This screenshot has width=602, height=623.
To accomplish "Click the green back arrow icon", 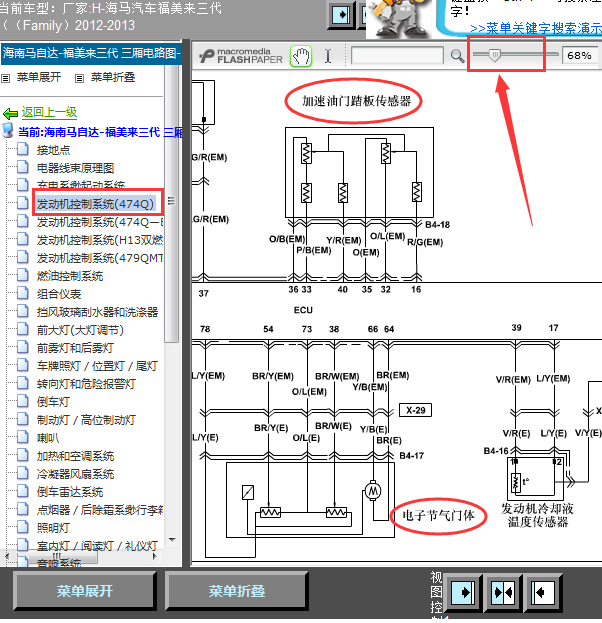I will click(10, 114).
